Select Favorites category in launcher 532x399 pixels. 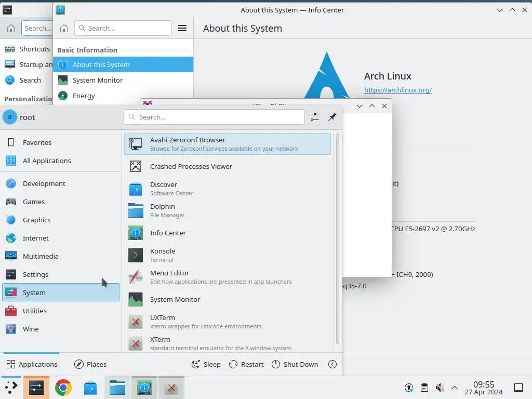pos(61,142)
